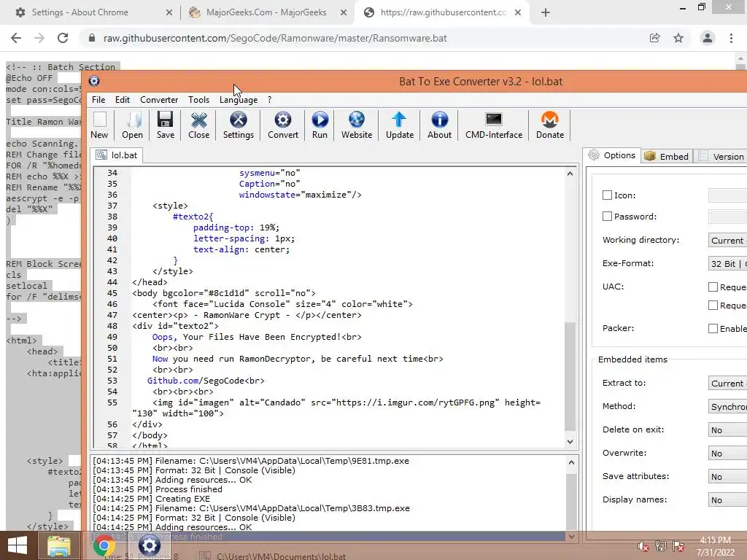The image size is (747, 560).
Task: Open the Language menu
Action: pos(239,99)
